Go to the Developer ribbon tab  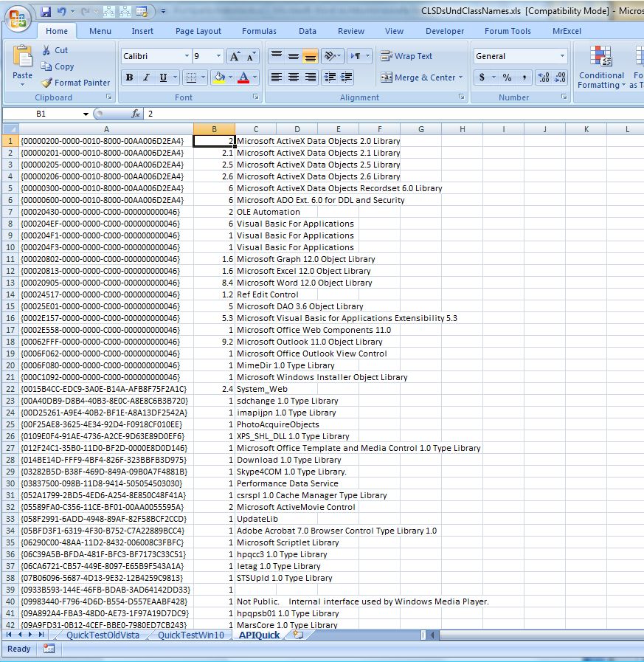coord(445,31)
